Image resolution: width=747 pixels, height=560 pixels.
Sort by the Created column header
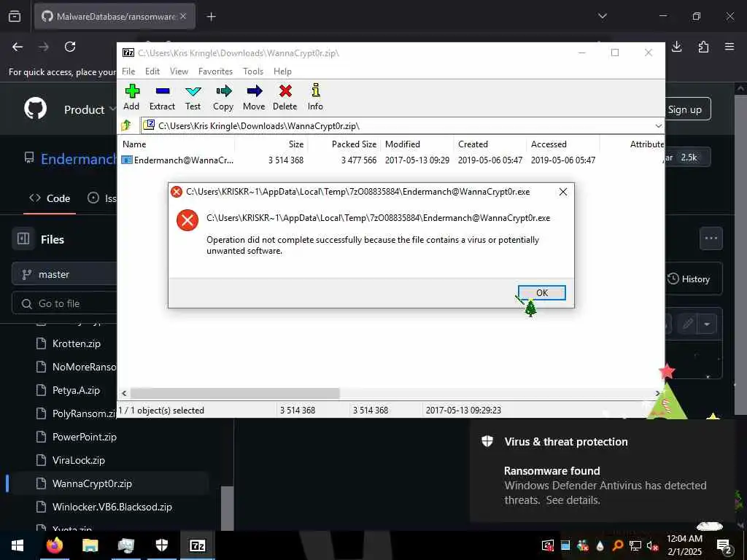coord(490,144)
